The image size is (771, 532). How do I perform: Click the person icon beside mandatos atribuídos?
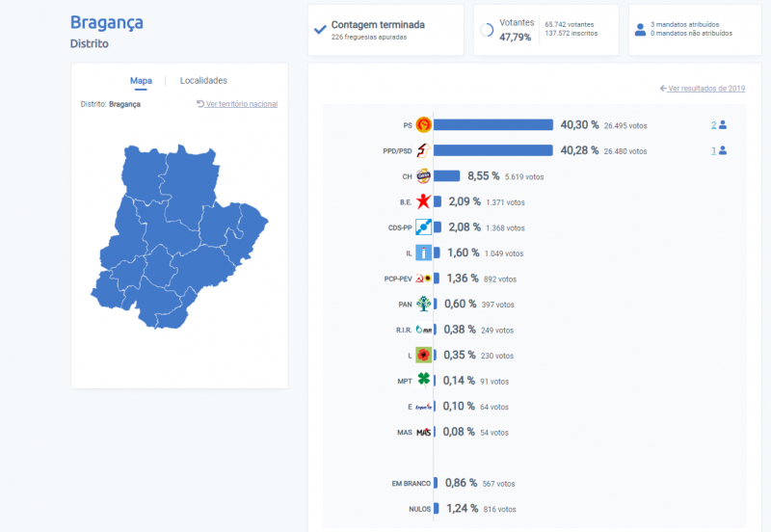click(x=640, y=30)
